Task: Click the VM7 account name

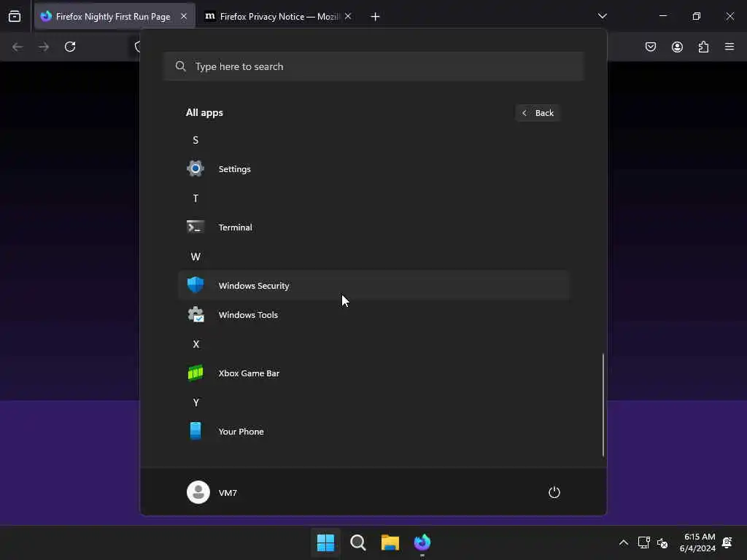Action: point(228,493)
